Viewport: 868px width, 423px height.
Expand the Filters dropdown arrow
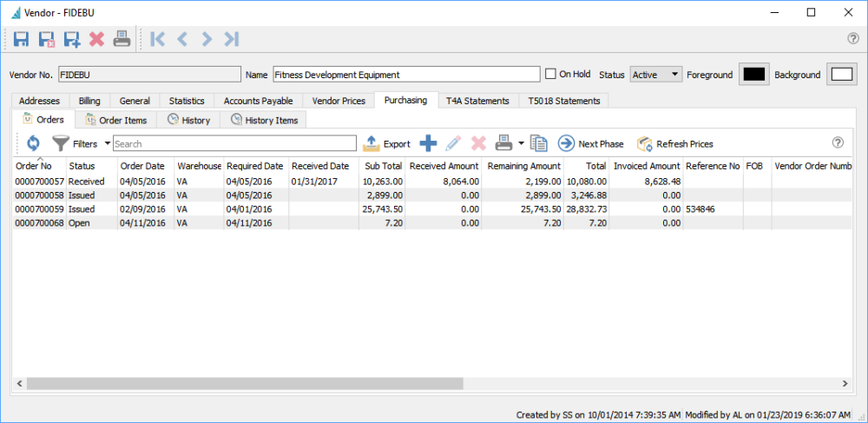pos(107,143)
